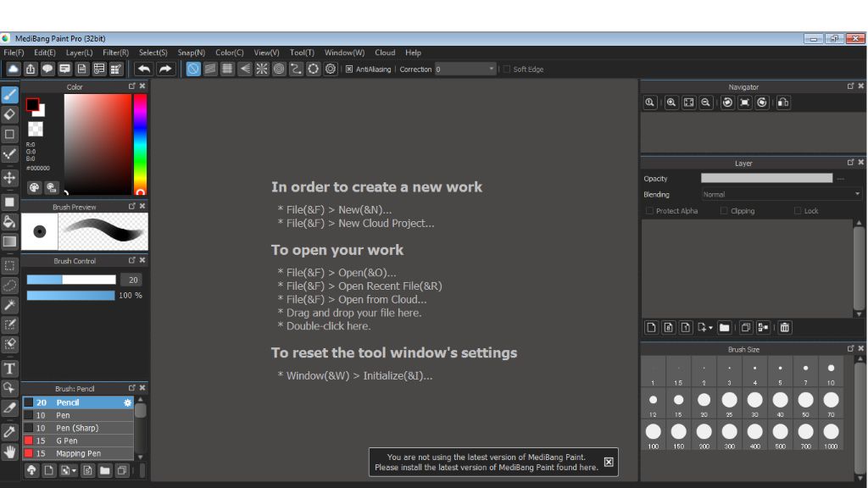
Task: Click the zoom in icon in Navigator
Action: coord(671,103)
